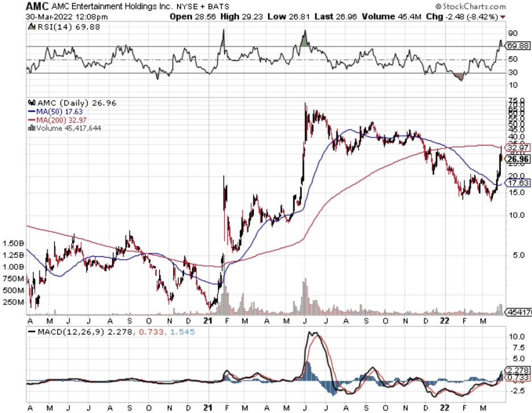This screenshot has height=413, width=532.
Task: Click the 'Volume 45.4M' header value
Action: [392, 16]
